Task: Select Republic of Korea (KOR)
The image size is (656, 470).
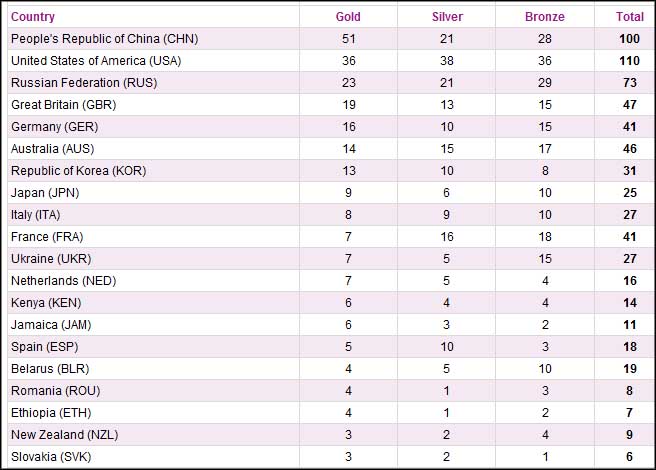Action: pyautogui.click(x=78, y=171)
